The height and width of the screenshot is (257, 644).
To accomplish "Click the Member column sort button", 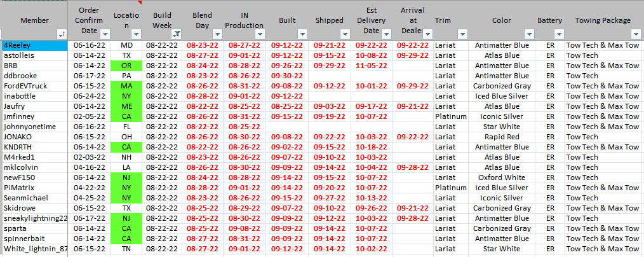I will (62, 34).
